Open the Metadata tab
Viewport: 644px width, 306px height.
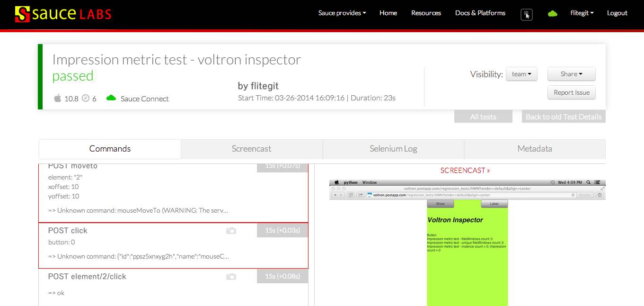click(x=535, y=149)
